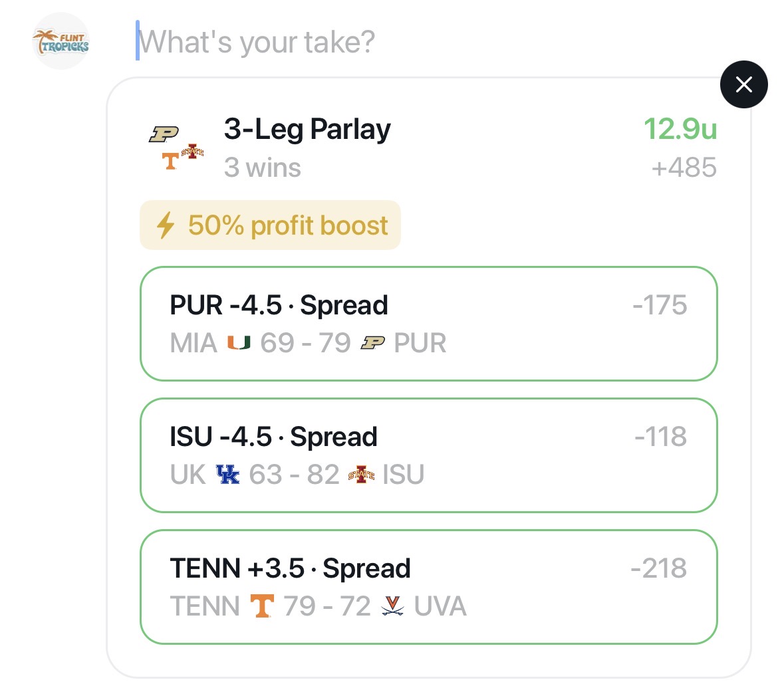
Task: Click the 3-Leg Parlay title
Action: [307, 129]
